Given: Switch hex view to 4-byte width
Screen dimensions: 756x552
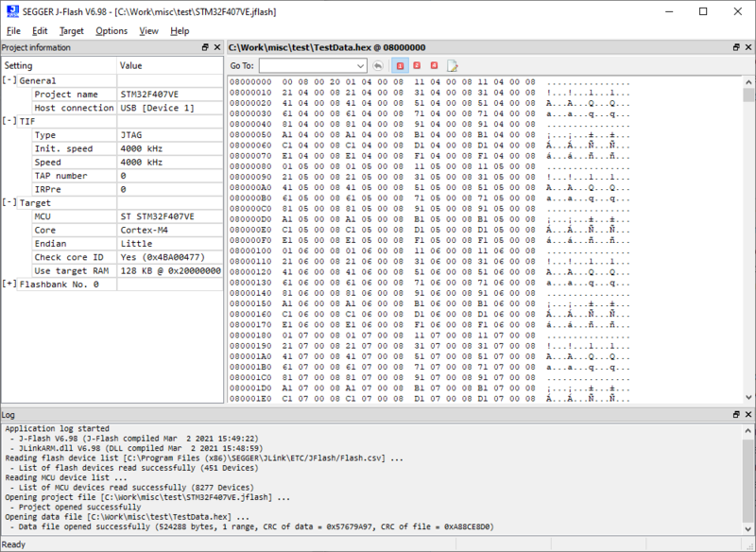Looking at the screenshot, I should tap(434, 66).
